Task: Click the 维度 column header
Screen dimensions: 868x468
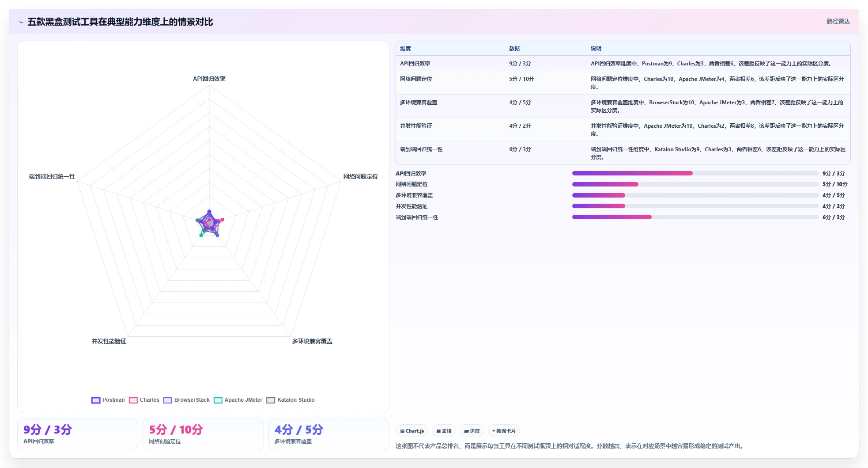Action: point(405,49)
